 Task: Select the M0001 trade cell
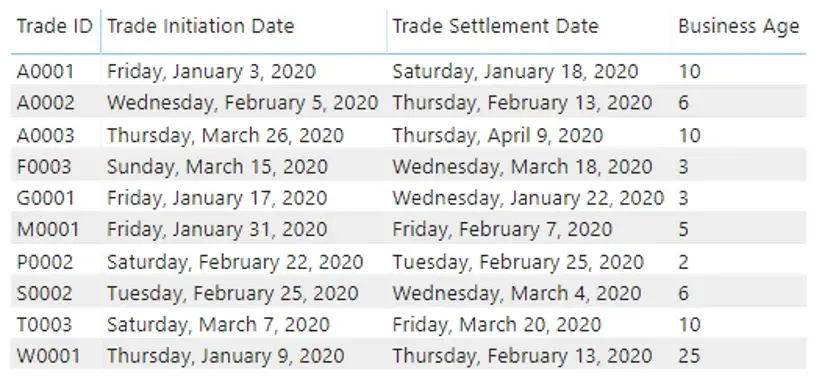click(48, 229)
